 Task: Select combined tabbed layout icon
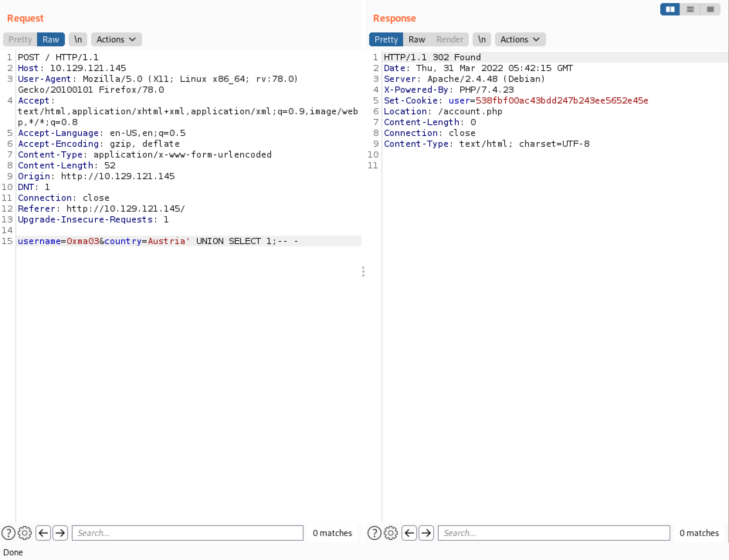710,9
